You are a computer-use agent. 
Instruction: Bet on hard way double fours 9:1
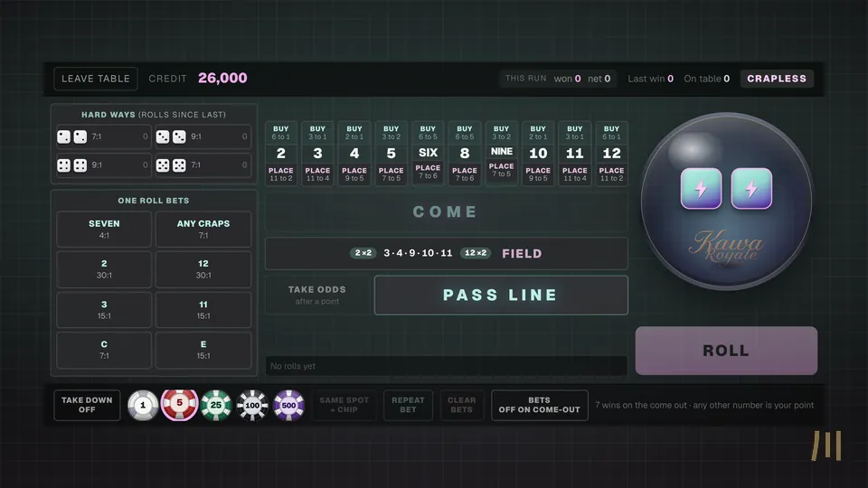(x=103, y=164)
